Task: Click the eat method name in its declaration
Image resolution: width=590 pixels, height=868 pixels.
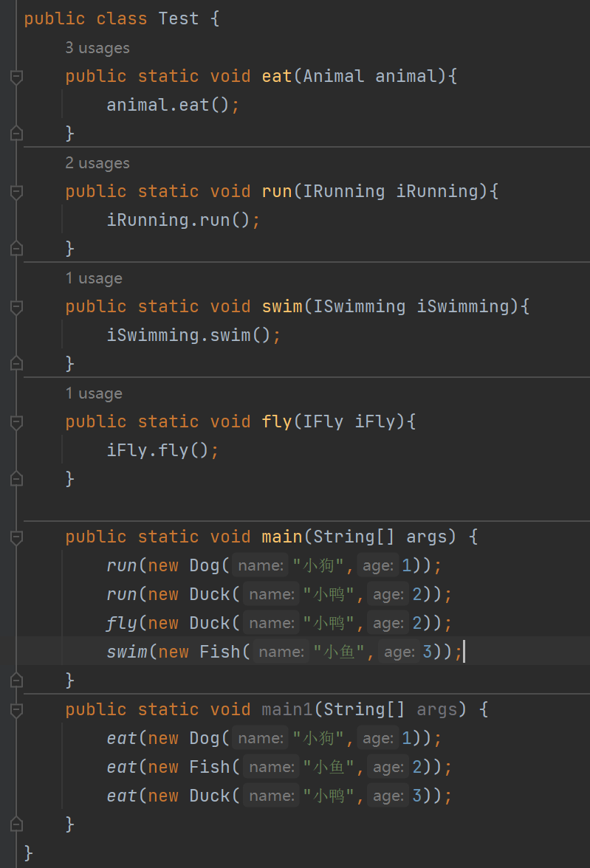Action: pyautogui.click(x=276, y=77)
